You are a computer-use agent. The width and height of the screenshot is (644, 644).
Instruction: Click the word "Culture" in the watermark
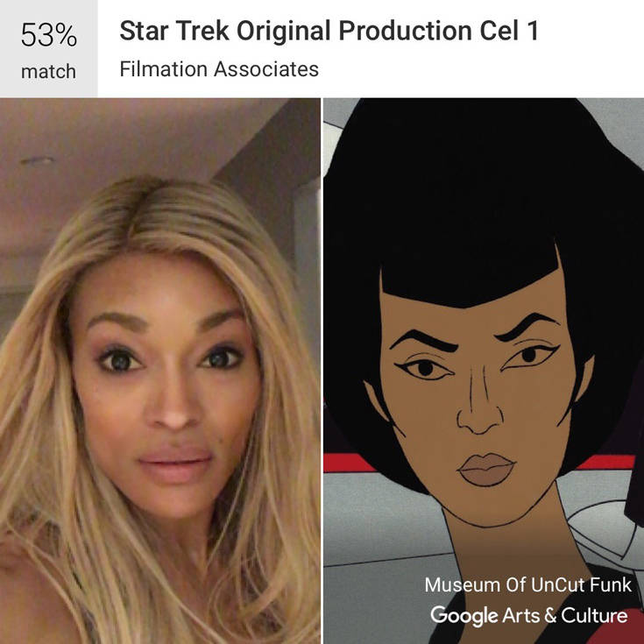pyautogui.click(x=594, y=615)
